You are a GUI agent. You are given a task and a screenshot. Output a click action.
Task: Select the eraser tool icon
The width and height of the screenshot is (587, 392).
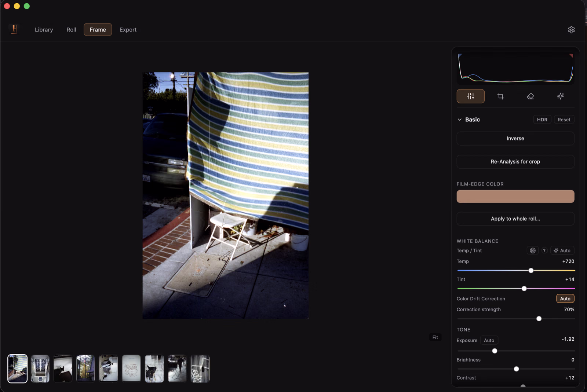530,96
